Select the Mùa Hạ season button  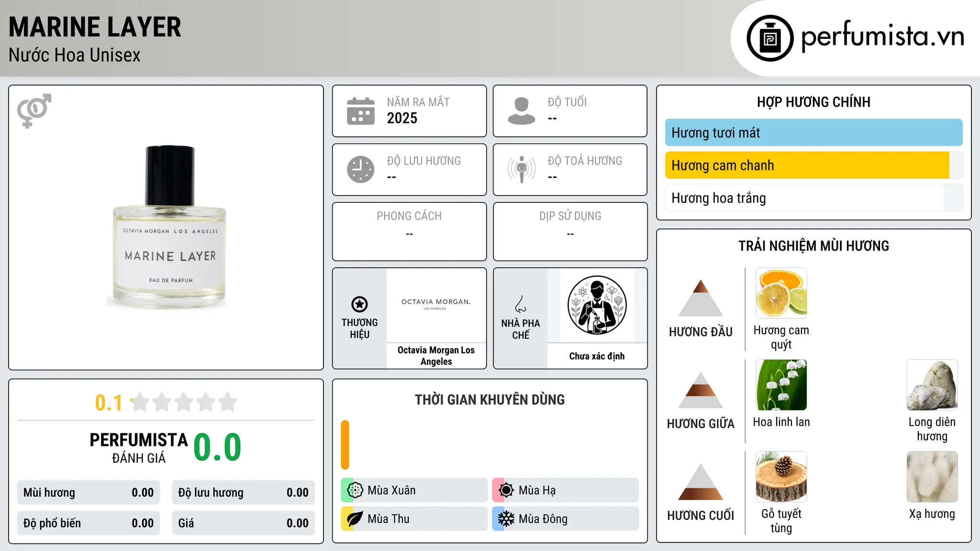pos(565,490)
